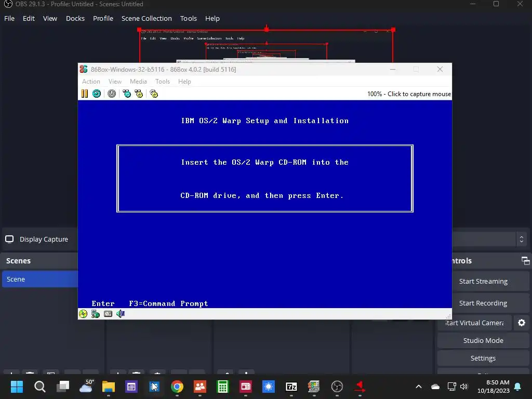The height and width of the screenshot is (399, 532).
Task: Open the 86Box Media menu
Action: (138, 82)
